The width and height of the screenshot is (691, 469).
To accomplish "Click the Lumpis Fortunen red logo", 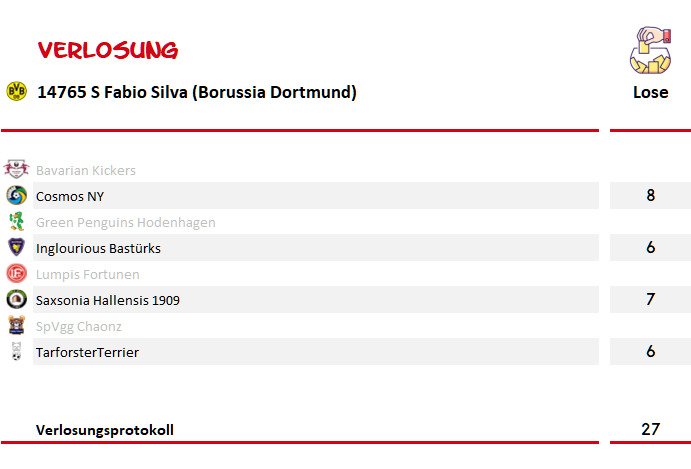I will point(16,273).
